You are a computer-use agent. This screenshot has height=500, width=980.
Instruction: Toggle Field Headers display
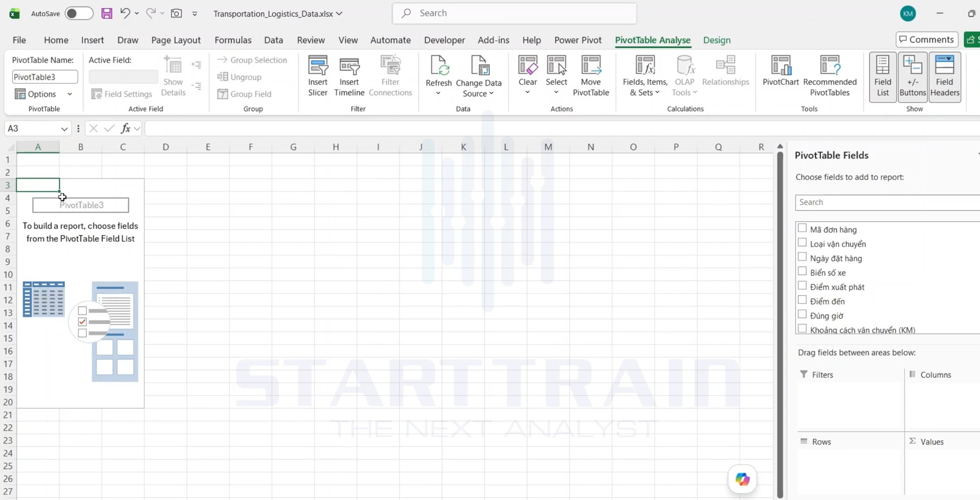pyautogui.click(x=945, y=77)
